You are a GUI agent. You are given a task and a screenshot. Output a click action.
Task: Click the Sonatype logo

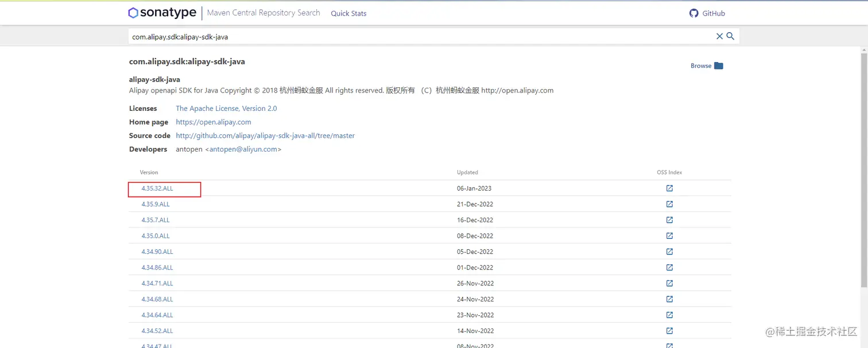(162, 13)
